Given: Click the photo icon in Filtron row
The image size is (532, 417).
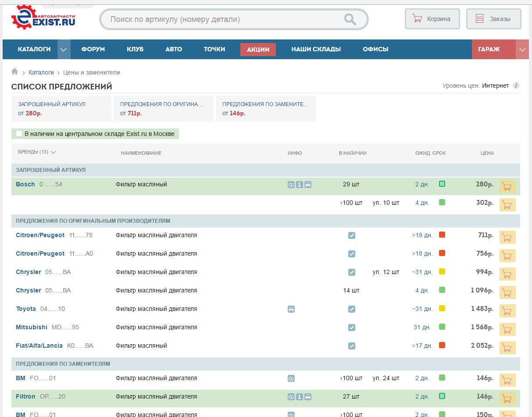Looking at the screenshot, I should [291, 397].
